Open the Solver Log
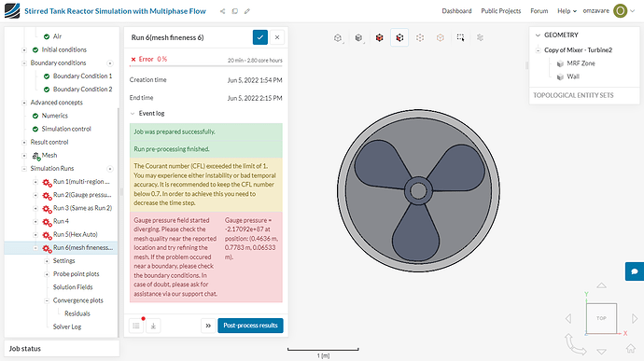The height and width of the screenshot is (361, 644). pos(67,326)
